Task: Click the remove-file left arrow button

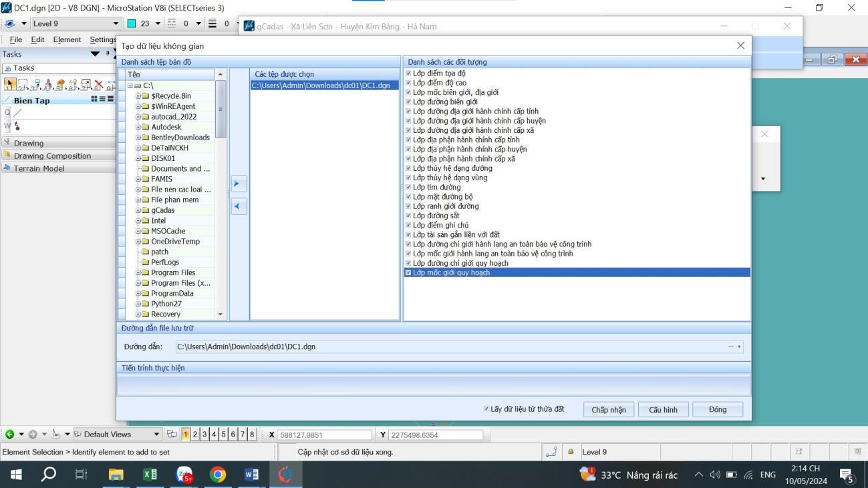Action: pos(239,207)
